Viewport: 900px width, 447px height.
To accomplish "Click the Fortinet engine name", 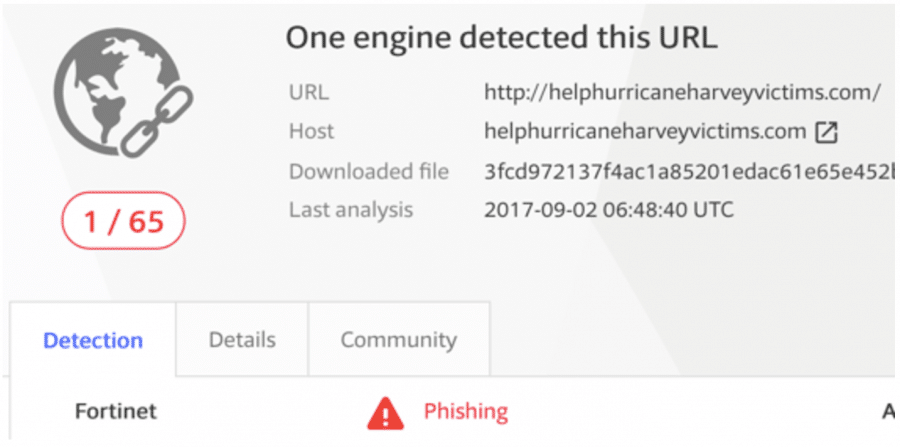I will coord(116,411).
